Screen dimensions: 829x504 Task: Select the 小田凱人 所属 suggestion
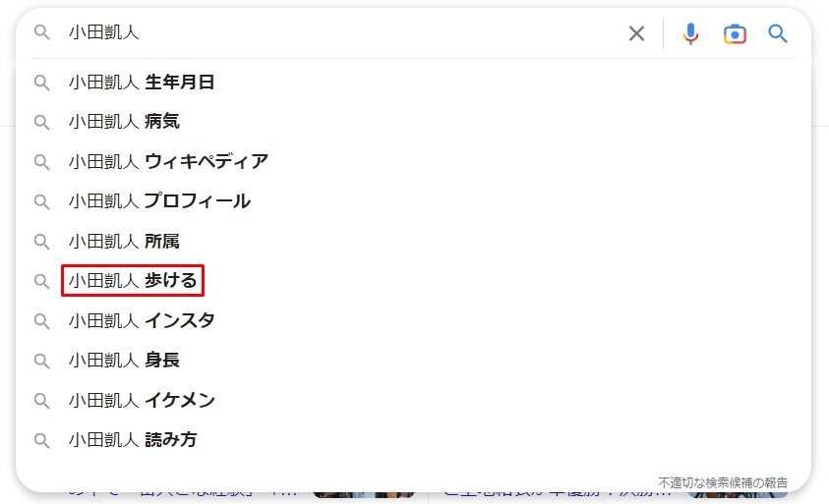(124, 241)
